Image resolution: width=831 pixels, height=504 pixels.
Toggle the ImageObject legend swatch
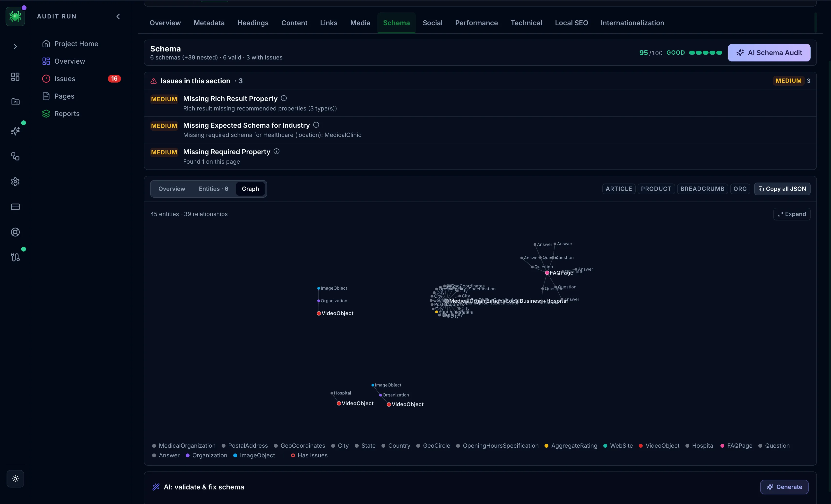tap(235, 455)
